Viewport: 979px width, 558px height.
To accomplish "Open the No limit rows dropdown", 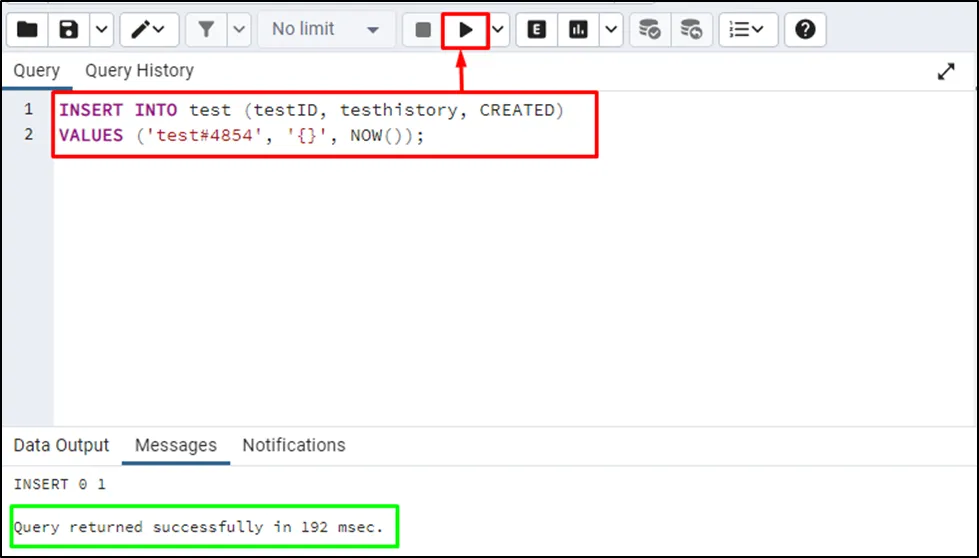I will [326, 30].
